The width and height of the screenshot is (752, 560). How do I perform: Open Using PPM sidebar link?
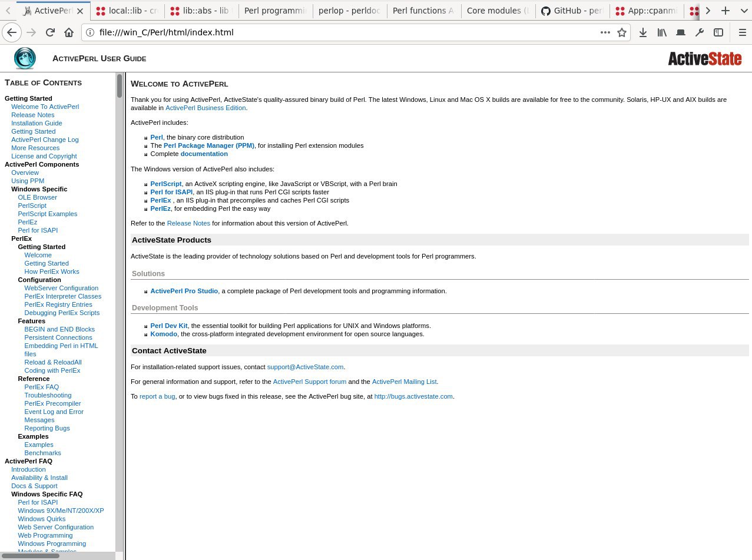[28, 181]
